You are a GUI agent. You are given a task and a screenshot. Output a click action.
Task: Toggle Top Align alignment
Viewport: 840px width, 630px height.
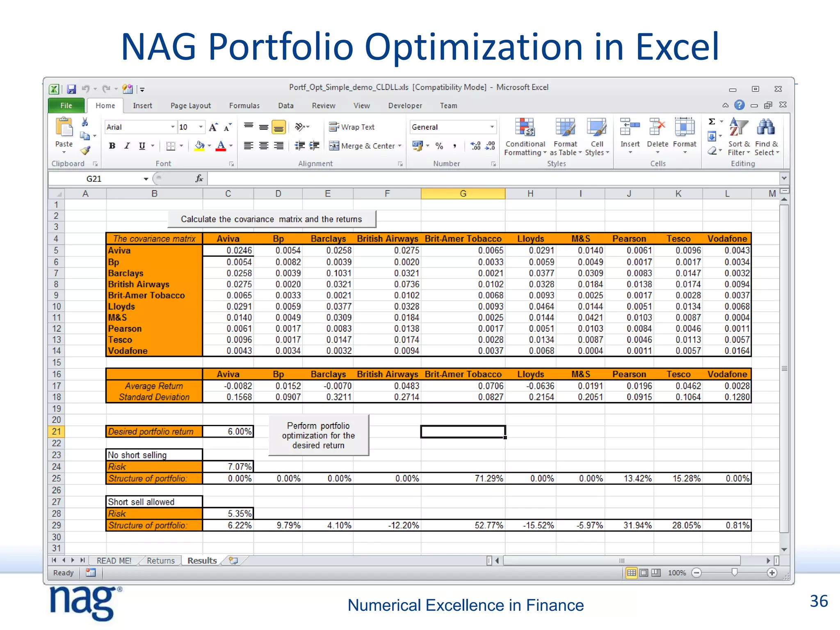coord(249,126)
